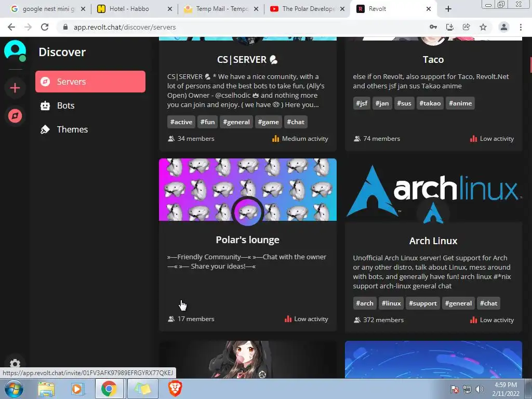Go forward in browser history

(x=28, y=27)
